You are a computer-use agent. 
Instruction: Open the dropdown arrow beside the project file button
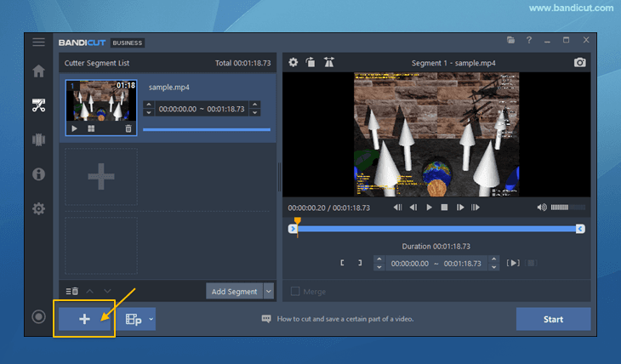(151, 319)
